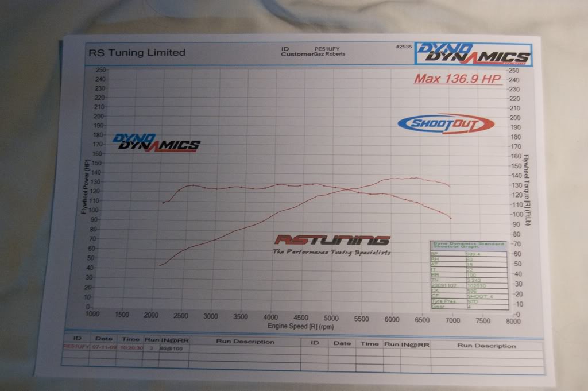Click the #2535 number in the header
The width and height of the screenshot is (588, 391).
tap(404, 48)
